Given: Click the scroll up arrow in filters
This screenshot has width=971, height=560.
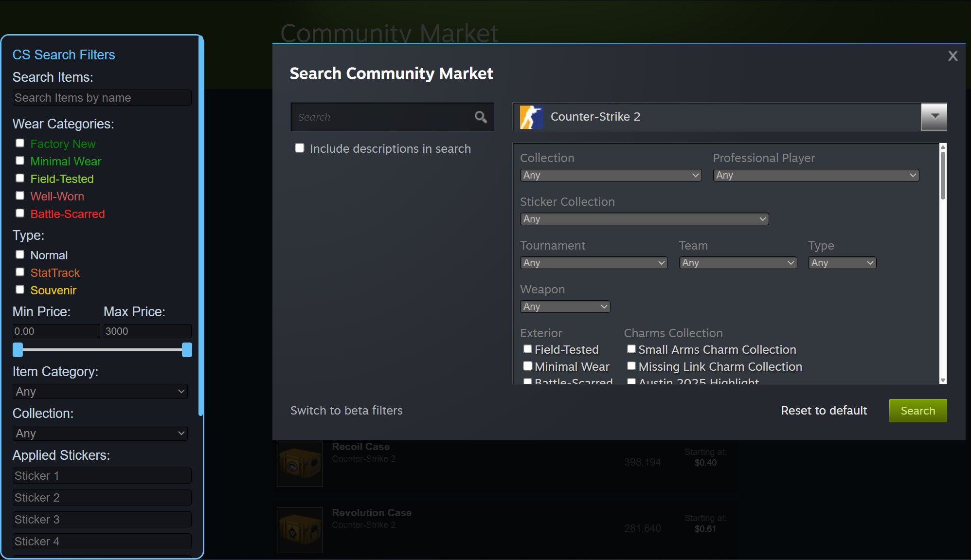Looking at the screenshot, I should [x=943, y=146].
